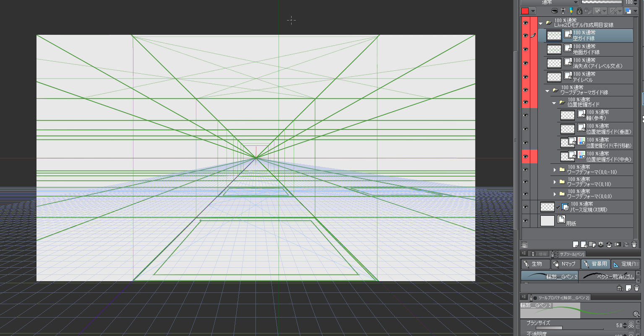Select the 空ガイド線 layer thumbnail
Image resolution: width=644 pixels, height=336 pixels.
[554, 36]
